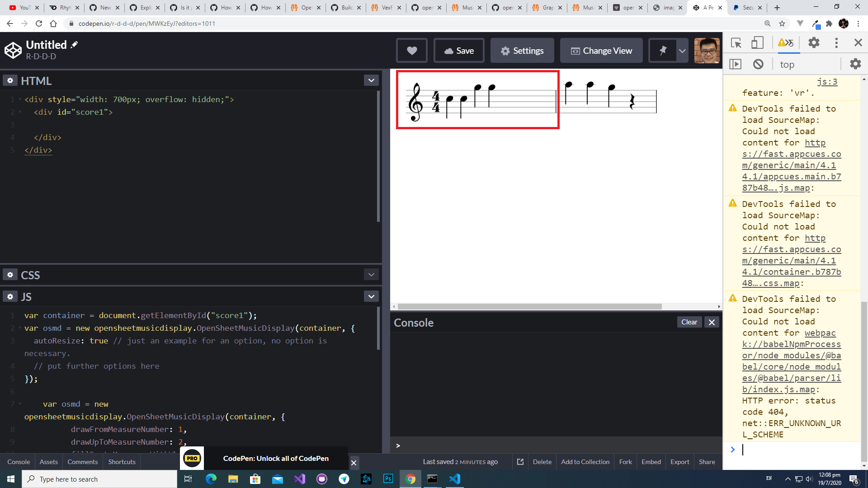The width and height of the screenshot is (868, 488).
Task: Open the Change View menu
Action: [601, 51]
